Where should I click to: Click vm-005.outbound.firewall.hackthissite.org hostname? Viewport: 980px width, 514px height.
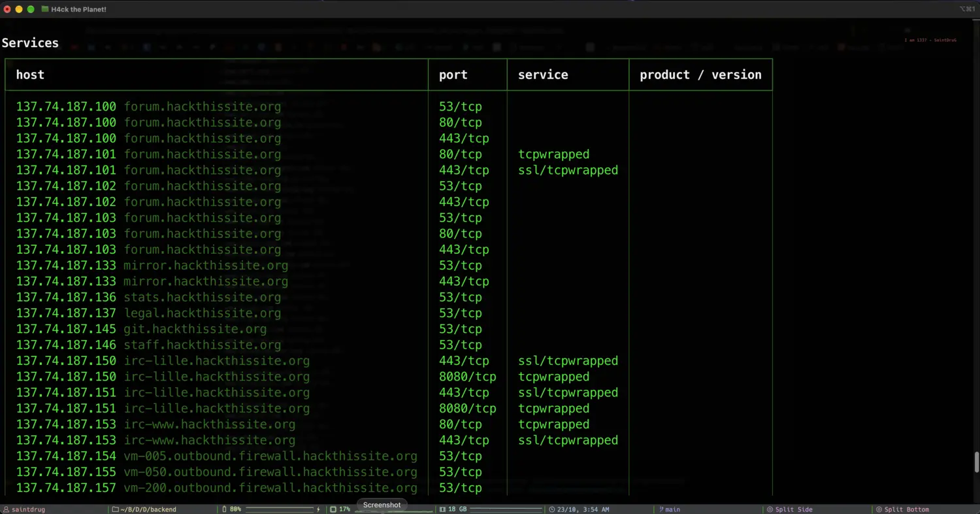click(x=270, y=456)
